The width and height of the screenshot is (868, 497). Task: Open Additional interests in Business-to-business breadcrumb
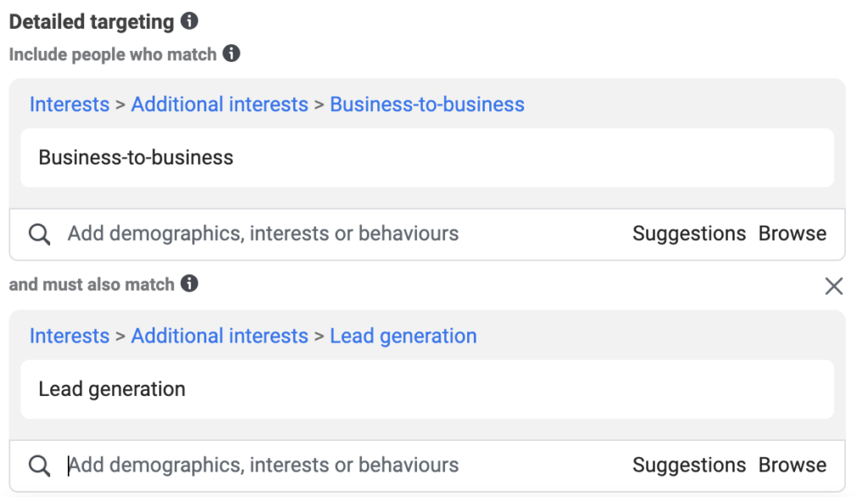pos(220,104)
